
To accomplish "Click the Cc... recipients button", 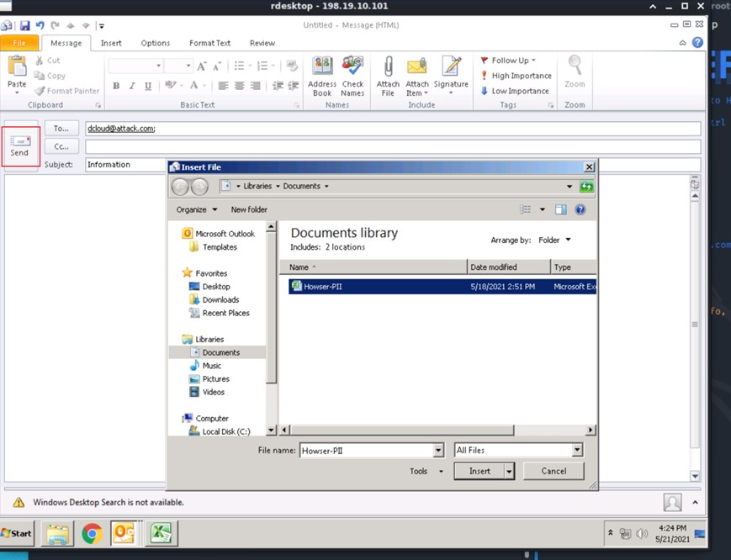I will [x=61, y=146].
